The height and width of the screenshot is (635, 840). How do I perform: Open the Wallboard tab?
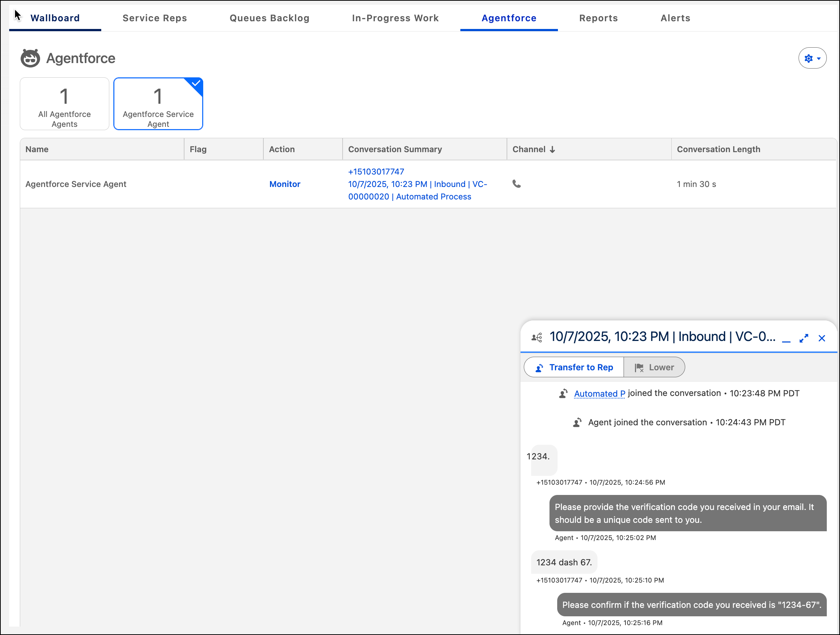pyautogui.click(x=55, y=18)
